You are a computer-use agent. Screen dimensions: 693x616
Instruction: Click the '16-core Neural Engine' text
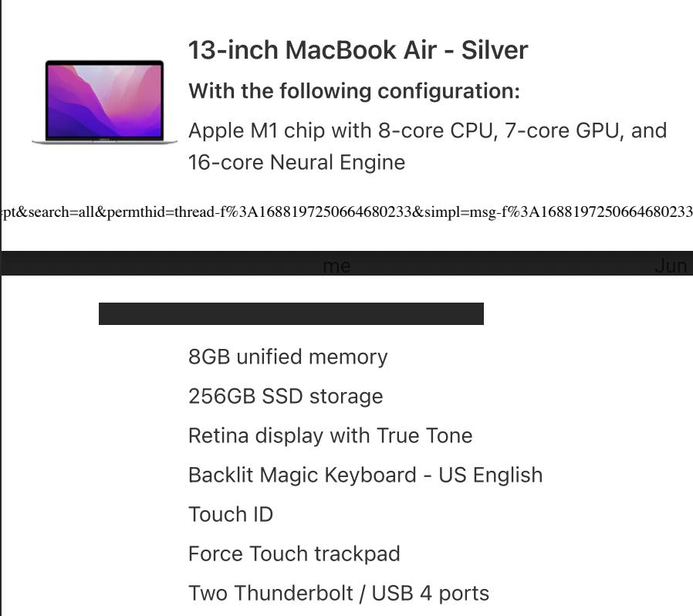[296, 162]
